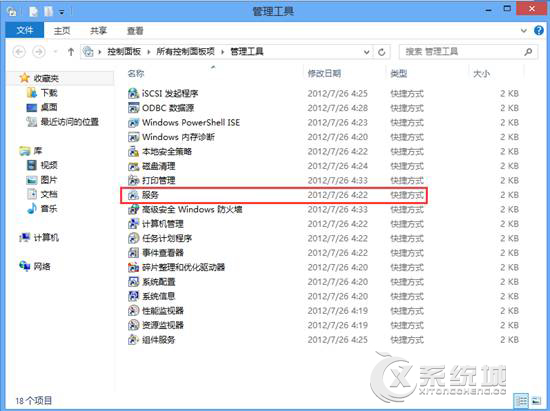Open 最近访问的位置 in the sidebar
Image resolution: width=550 pixels, height=411 pixels.
(x=69, y=122)
